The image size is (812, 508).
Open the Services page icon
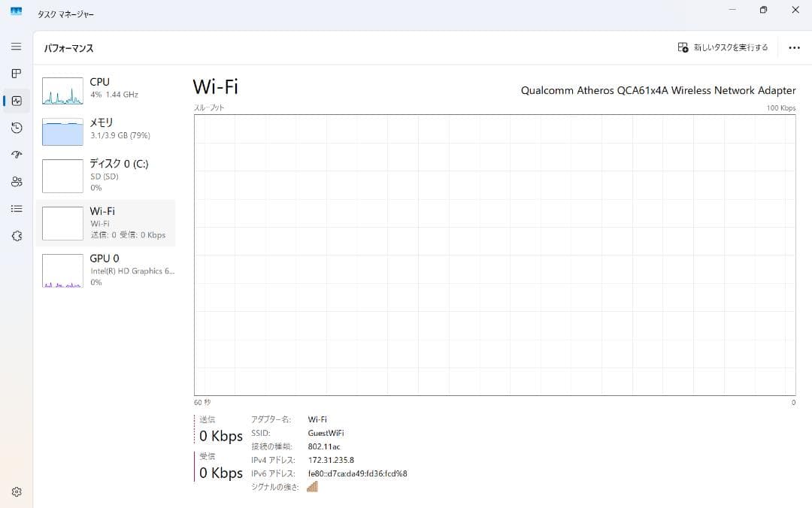(x=16, y=235)
